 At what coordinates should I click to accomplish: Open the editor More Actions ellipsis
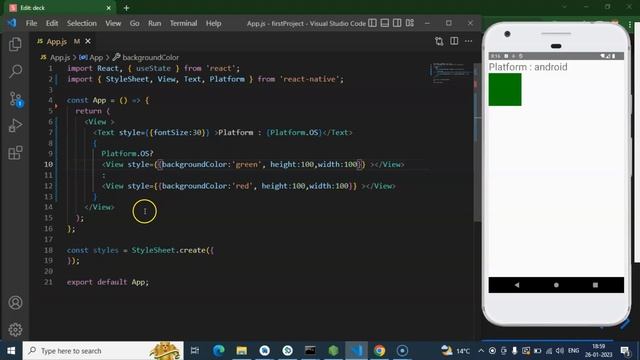coord(469,41)
